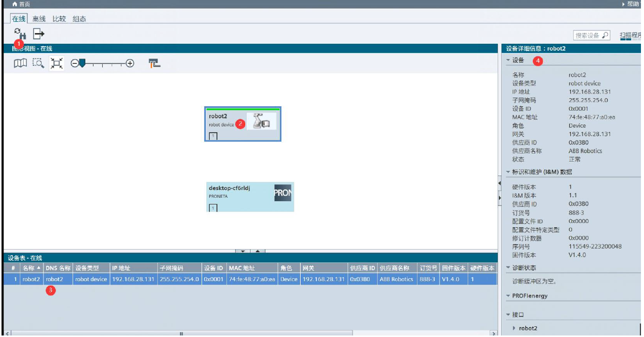The width and height of the screenshot is (644, 337).
Task: Open the 帮助 menu
Action: 632,4
